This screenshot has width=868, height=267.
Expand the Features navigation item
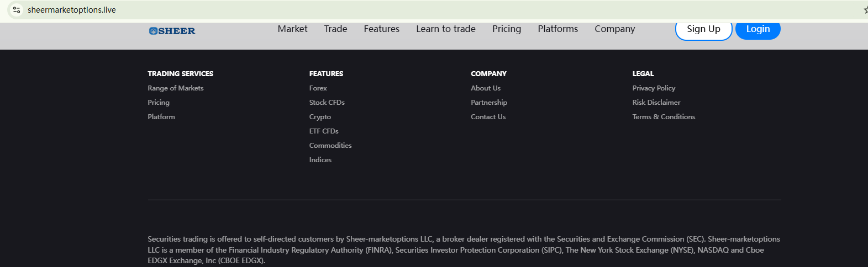(381, 29)
